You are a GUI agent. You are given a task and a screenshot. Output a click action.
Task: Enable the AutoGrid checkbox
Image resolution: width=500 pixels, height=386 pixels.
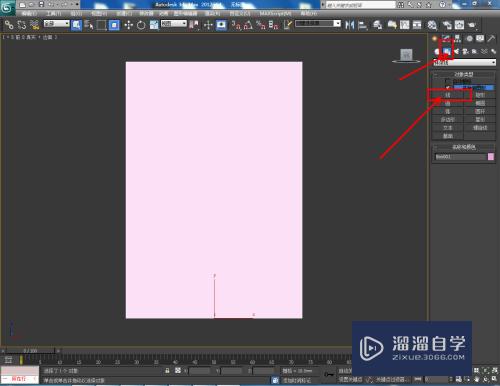pos(448,81)
